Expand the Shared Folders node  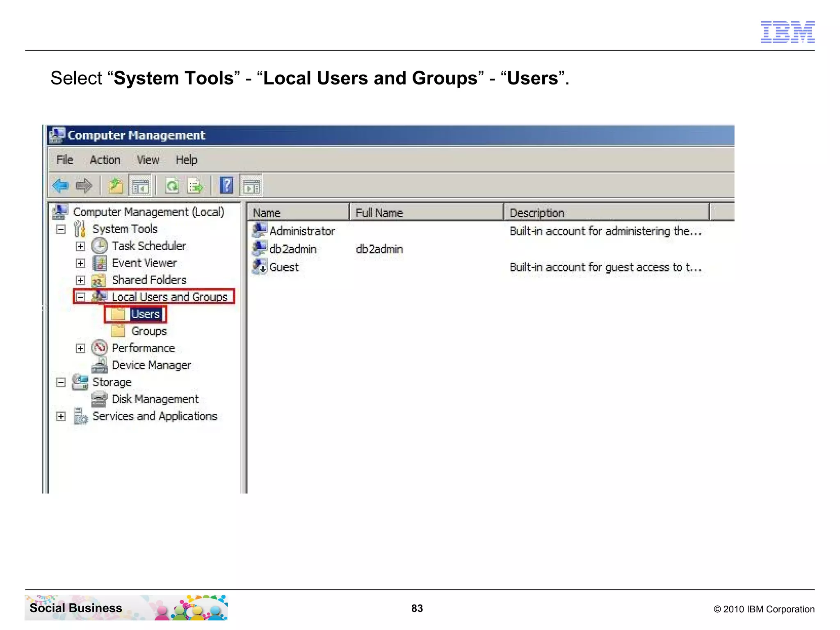click(80, 280)
